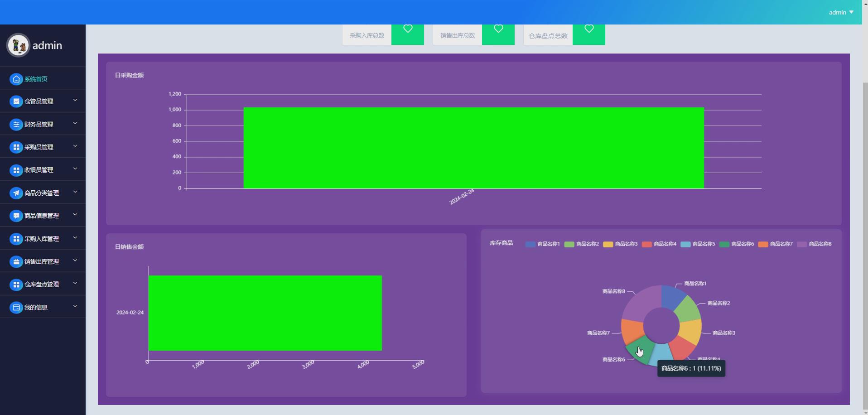The height and width of the screenshot is (415, 868).
Task: Expand the 收银员管理 submenu chevron
Action: point(75,169)
